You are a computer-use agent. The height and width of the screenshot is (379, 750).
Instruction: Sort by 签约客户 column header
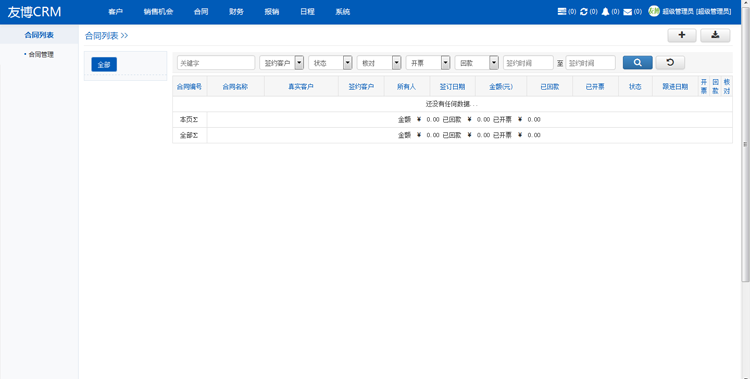tap(361, 87)
